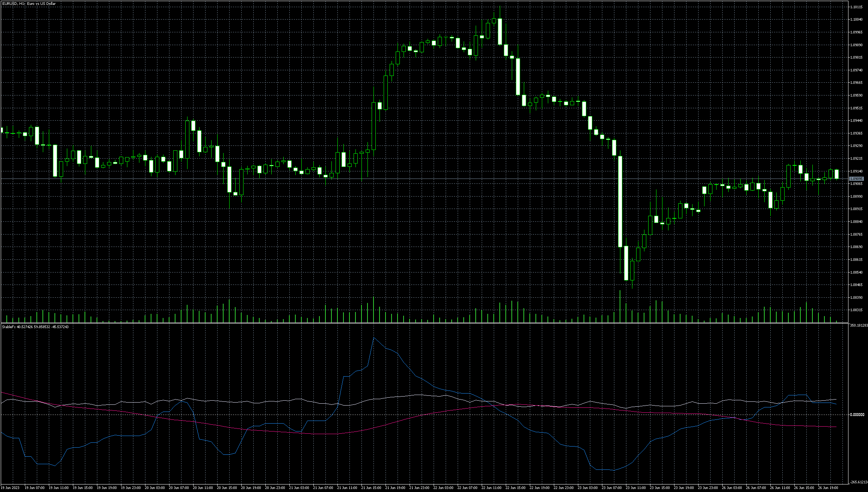Click the 1.08990 price scale label
Image resolution: width=868 pixels, height=492 pixels.
856,197
